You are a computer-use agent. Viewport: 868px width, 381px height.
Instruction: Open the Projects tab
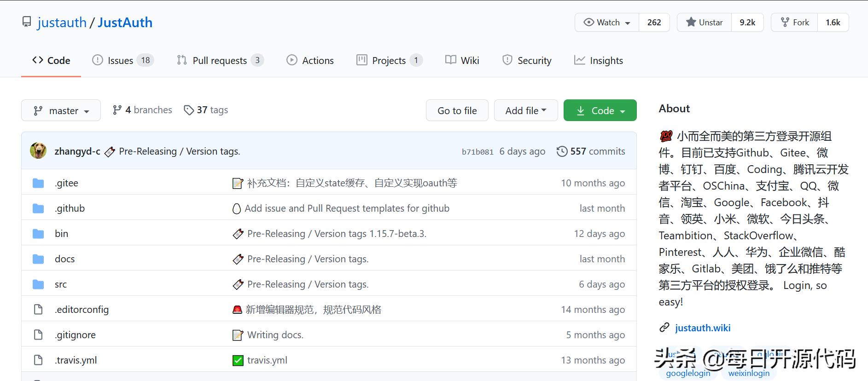[390, 60]
